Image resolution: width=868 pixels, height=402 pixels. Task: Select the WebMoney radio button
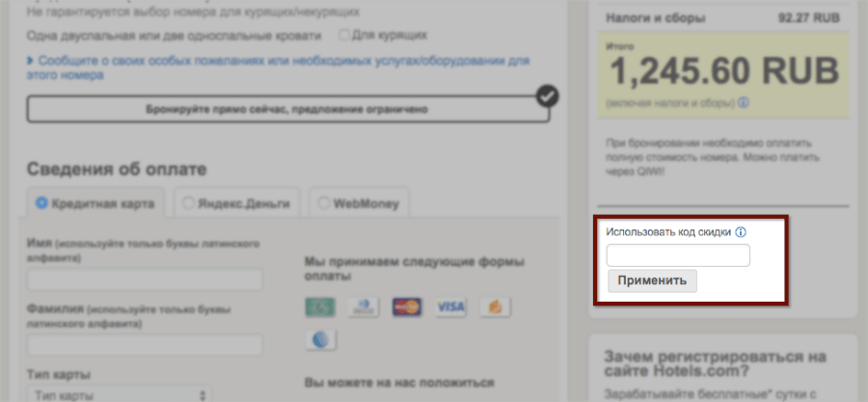(323, 203)
